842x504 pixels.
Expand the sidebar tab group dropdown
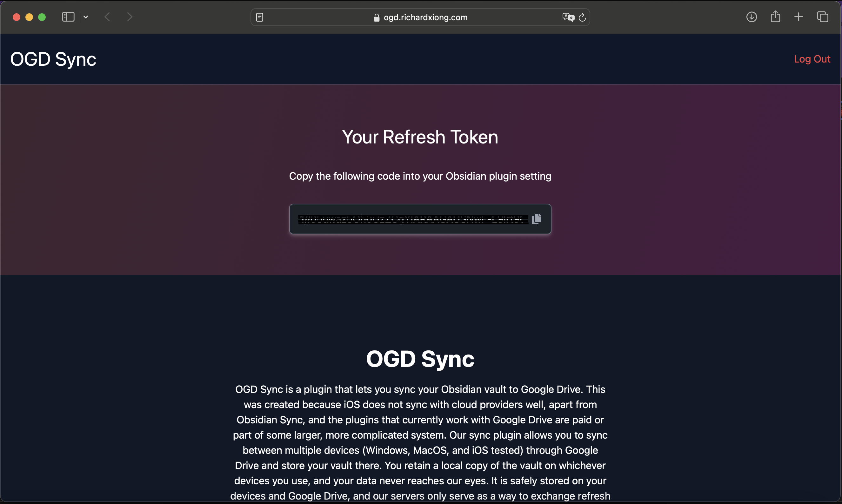coord(86,17)
